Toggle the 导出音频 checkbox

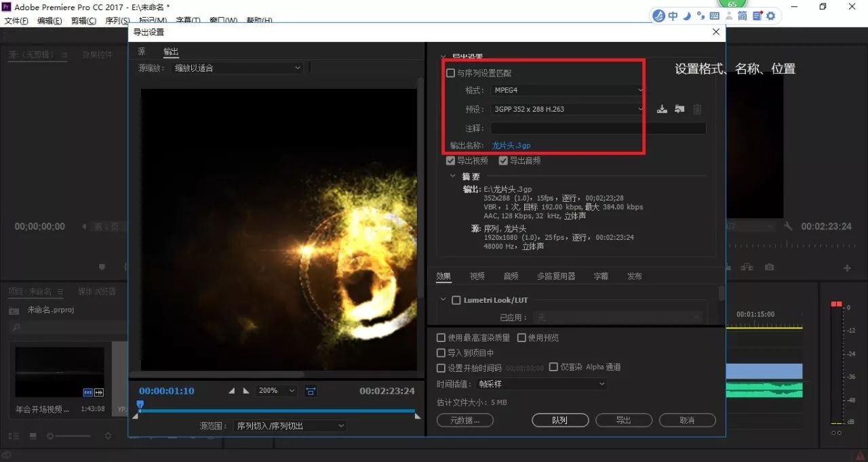(503, 161)
